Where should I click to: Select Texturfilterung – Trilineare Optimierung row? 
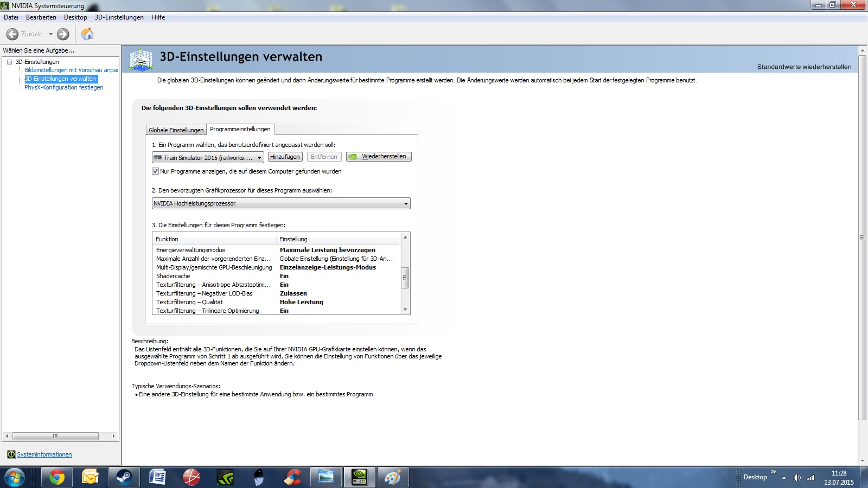click(277, 311)
